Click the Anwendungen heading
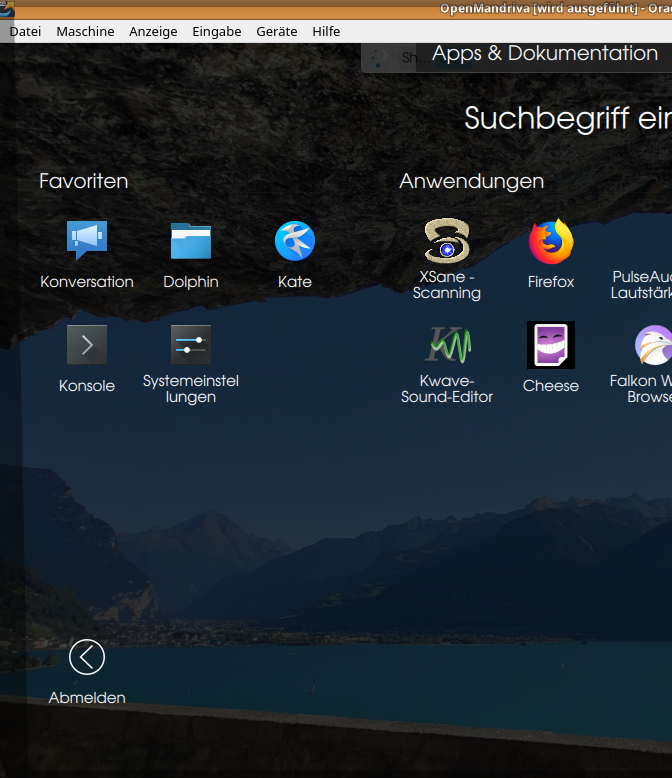 click(x=471, y=182)
